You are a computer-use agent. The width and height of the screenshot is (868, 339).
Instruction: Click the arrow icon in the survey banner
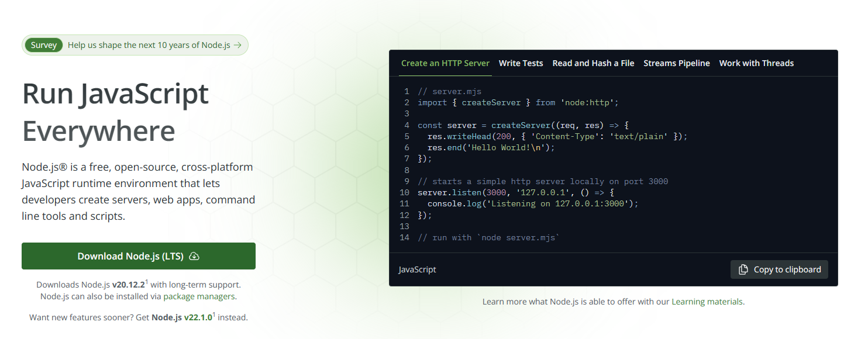click(237, 45)
